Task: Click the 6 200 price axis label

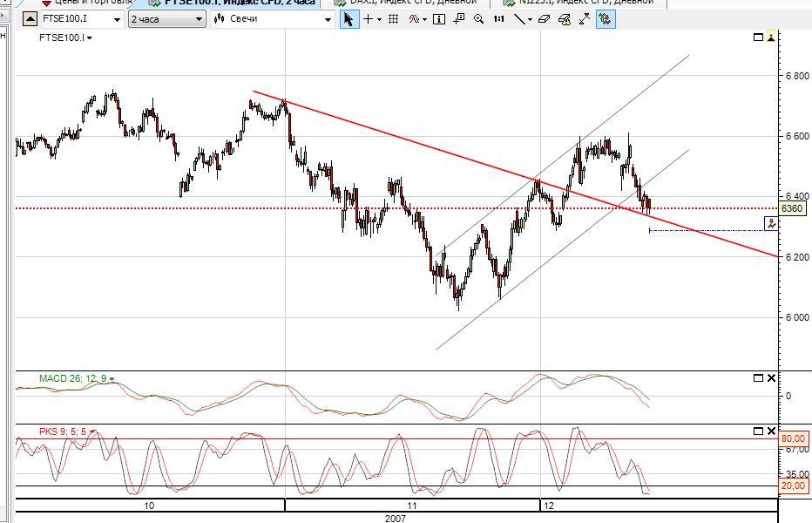Action: tap(797, 257)
